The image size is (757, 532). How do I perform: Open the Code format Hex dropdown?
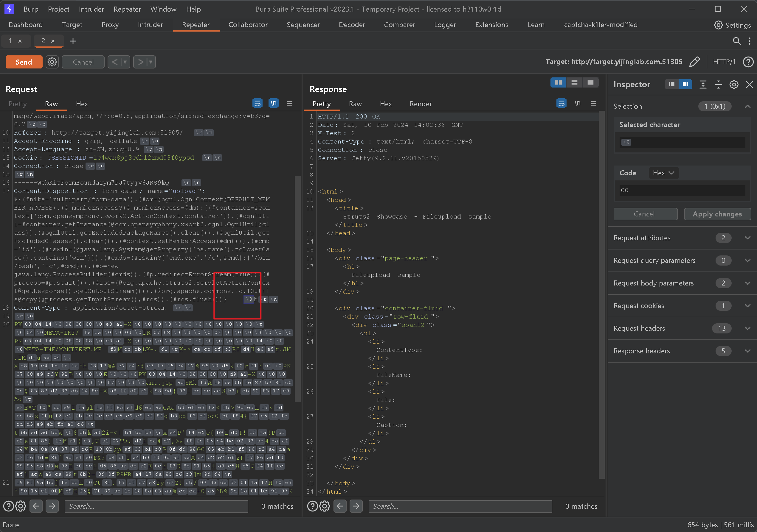pyautogui.click(x=663, y=173)
